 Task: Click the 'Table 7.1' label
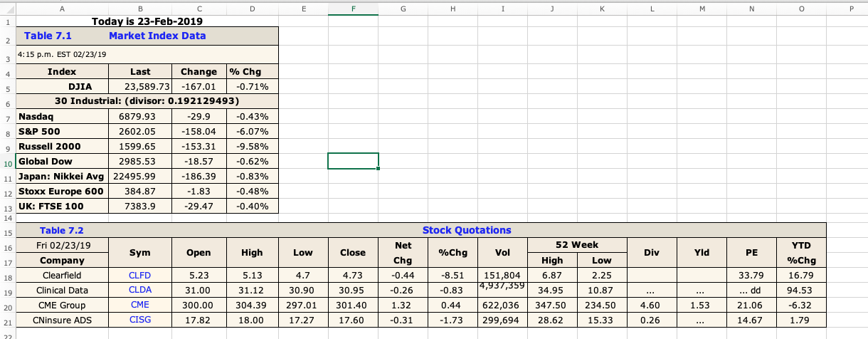(48, 36)
